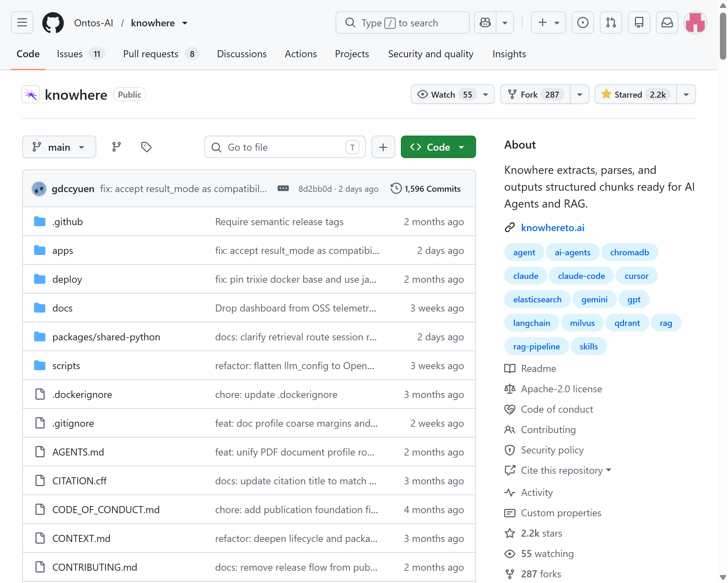Open the Readme book icon link
Viewport: 728px width, 583px height.
(x=510, y=368)
